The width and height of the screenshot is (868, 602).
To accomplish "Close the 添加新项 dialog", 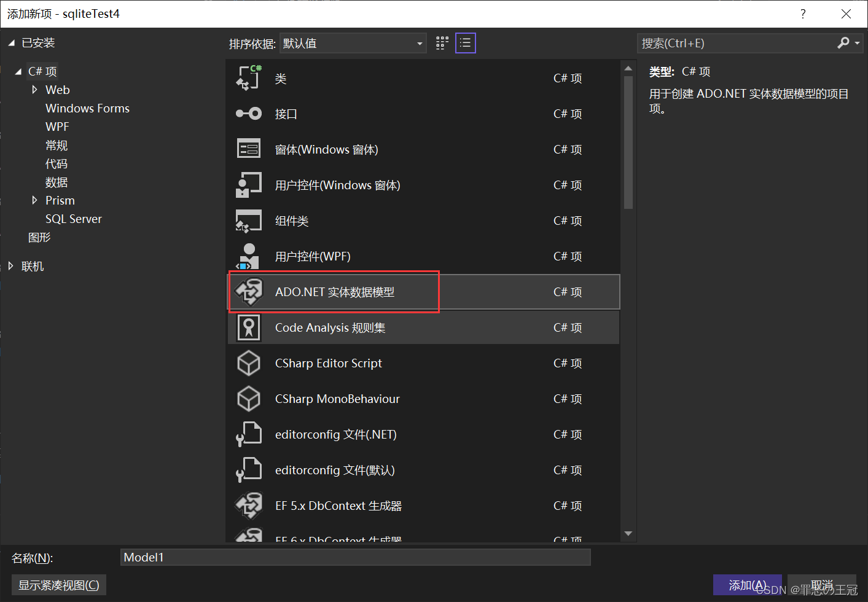I will pyautogui.click(x=846, y=14).
